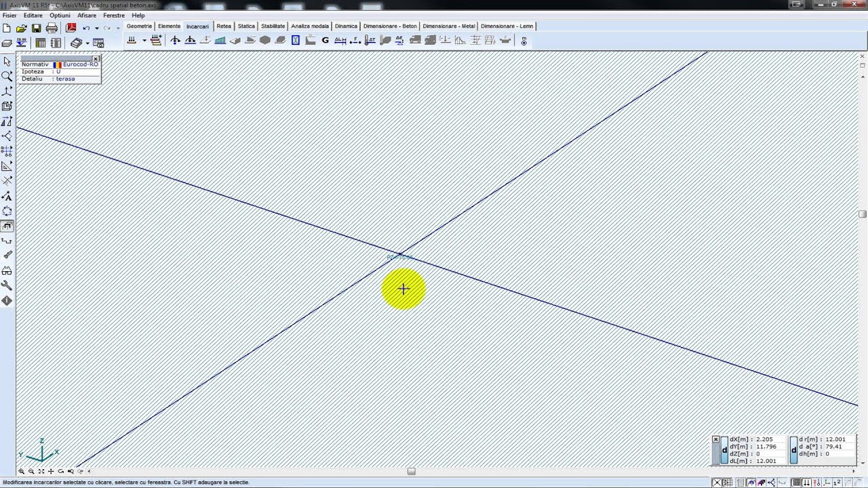This screenshot has height=488, width=868.
Task: Open an existing model file
Action: [21, 28]
